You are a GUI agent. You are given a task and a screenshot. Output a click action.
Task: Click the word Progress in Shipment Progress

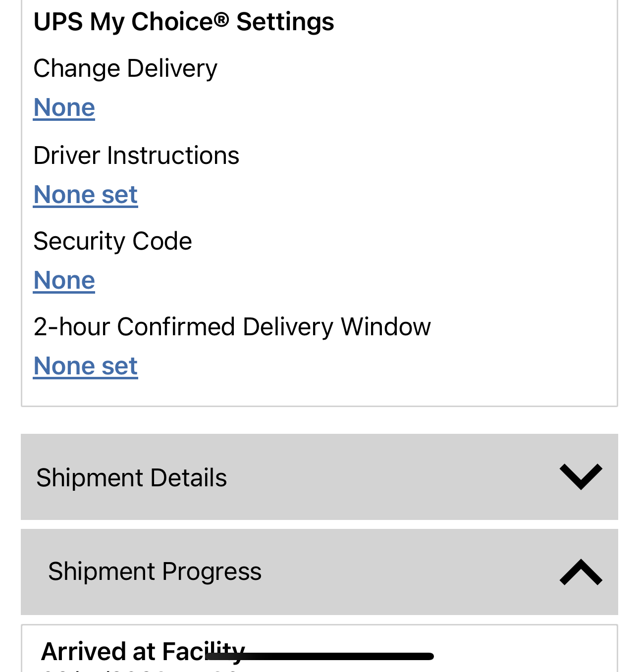pos(212,571)
